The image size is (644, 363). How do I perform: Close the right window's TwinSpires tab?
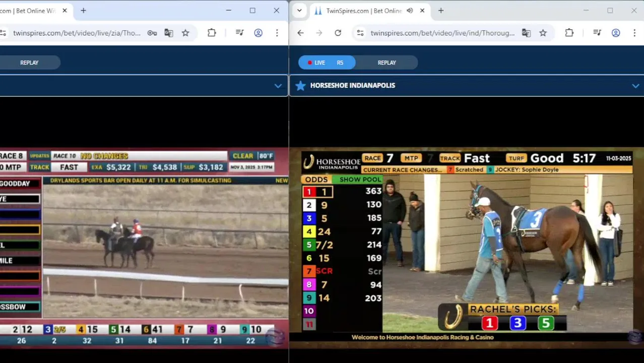click(422, 11)
